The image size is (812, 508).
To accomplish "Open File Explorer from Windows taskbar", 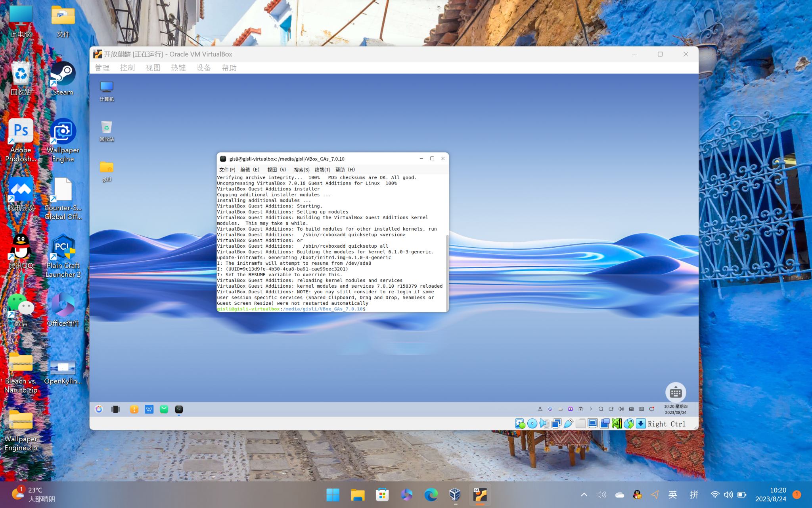I will tap(358, 495).
